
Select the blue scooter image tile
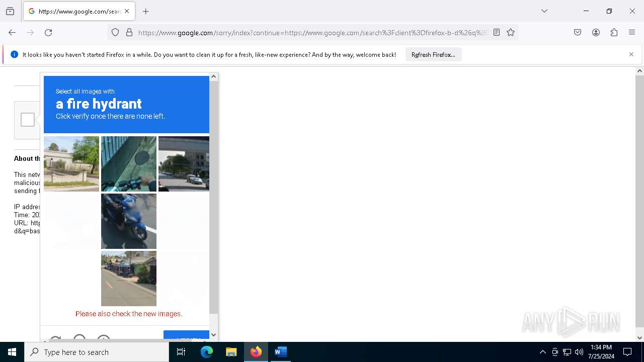(129, 221)
